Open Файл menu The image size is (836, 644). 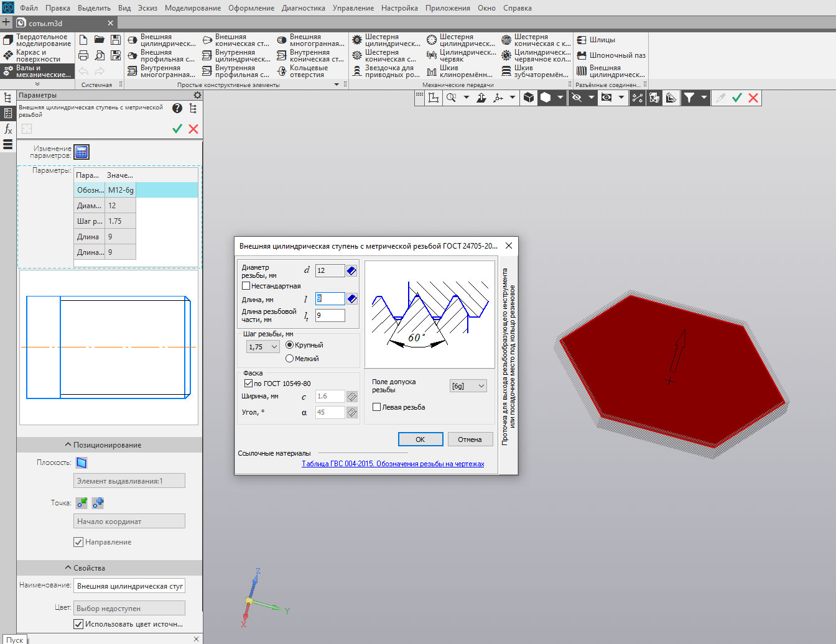tap(29, 8)
